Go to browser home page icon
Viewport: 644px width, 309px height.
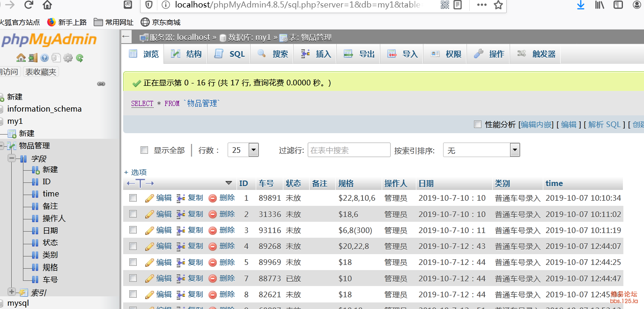pyautogui.click(x=47, y=5)
